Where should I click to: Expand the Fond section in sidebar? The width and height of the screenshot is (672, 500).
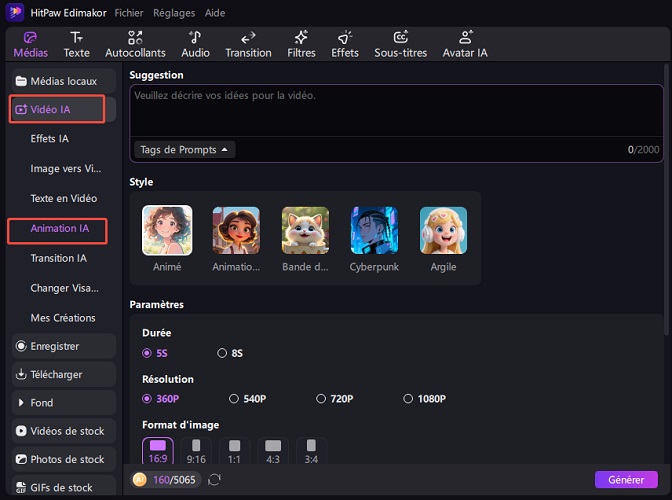point(60,403)
